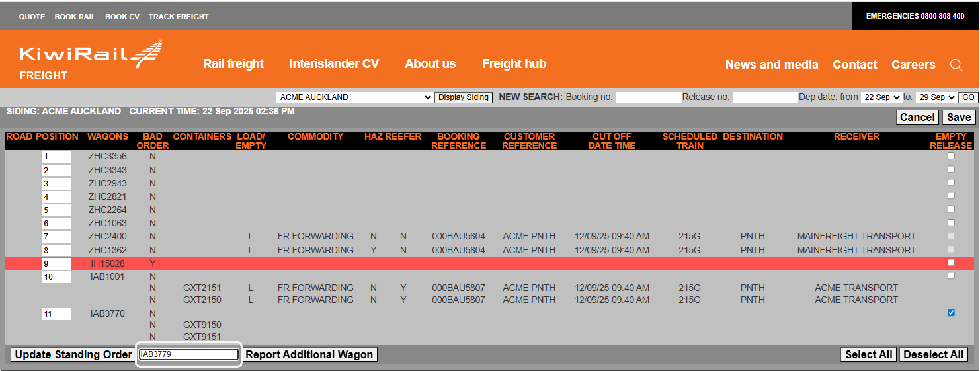Open the Rail freight menu
The width and height of the screenshot is (980, 371).
(x=233, y=64)
